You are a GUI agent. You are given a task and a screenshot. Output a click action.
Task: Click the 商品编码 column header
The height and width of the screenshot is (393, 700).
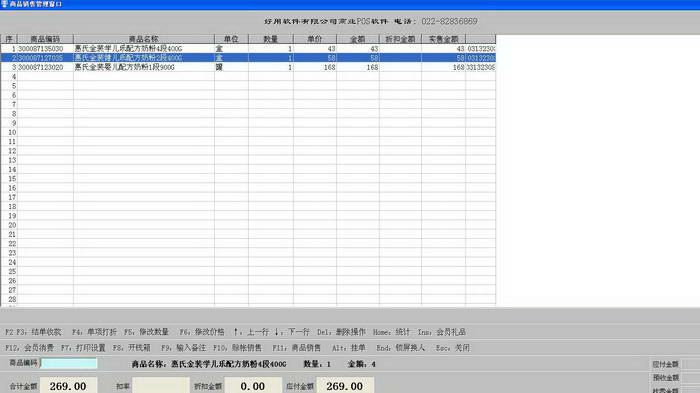click(45, 39)
